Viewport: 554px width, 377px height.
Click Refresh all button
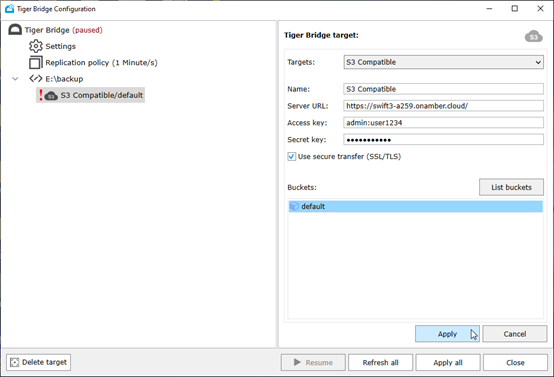381,363
